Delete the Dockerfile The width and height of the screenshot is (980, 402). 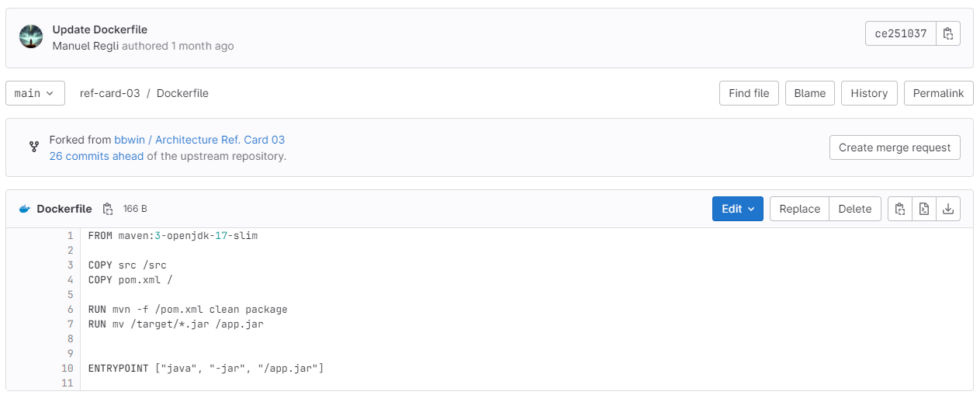click(855, 209)
